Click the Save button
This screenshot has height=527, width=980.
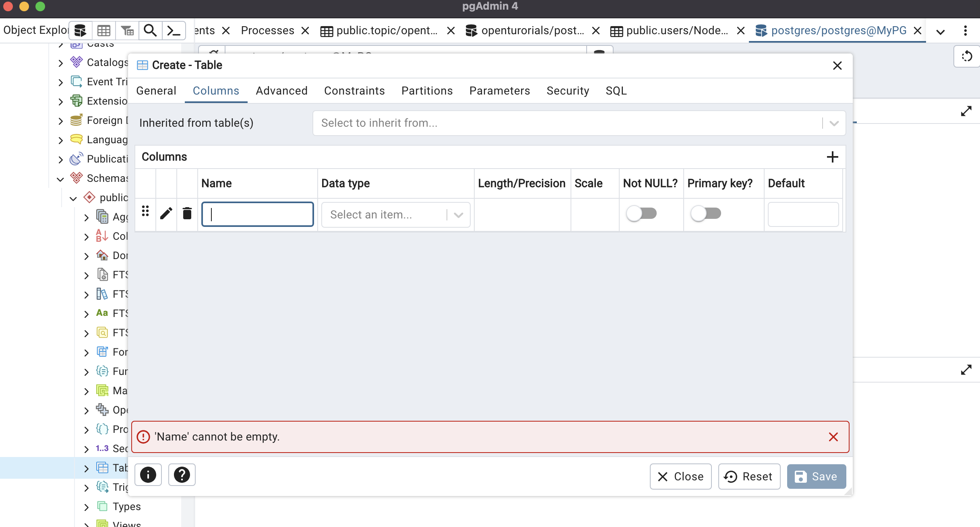[x=816, y=477]
